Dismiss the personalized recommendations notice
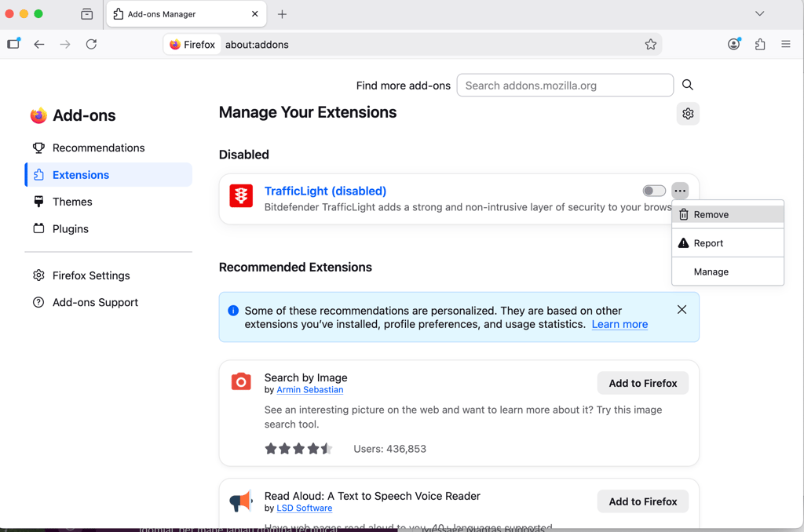This screenshot has width=804, height=532. 682,310
